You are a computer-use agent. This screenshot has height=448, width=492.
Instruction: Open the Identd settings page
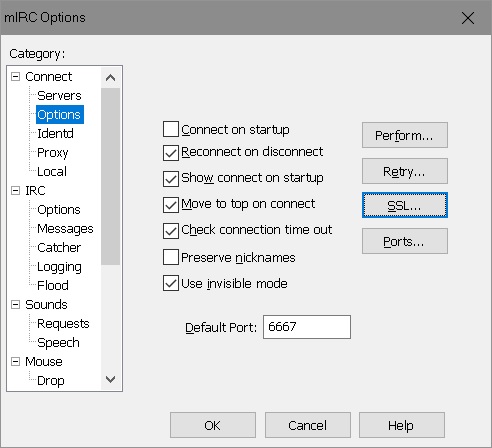tap(55, 134)
